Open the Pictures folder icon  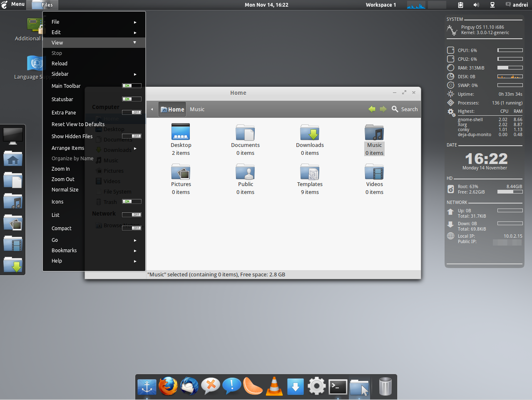[181, 171]
